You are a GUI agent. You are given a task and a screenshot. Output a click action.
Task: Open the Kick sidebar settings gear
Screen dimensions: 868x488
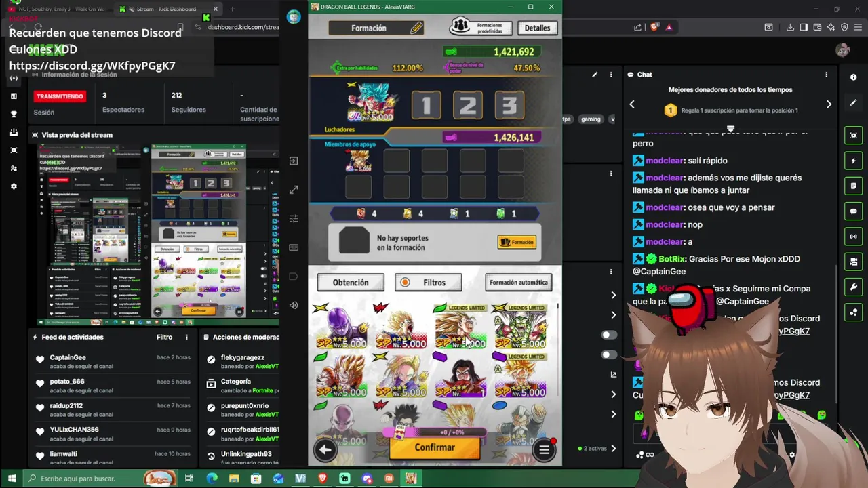click(14, 186)
